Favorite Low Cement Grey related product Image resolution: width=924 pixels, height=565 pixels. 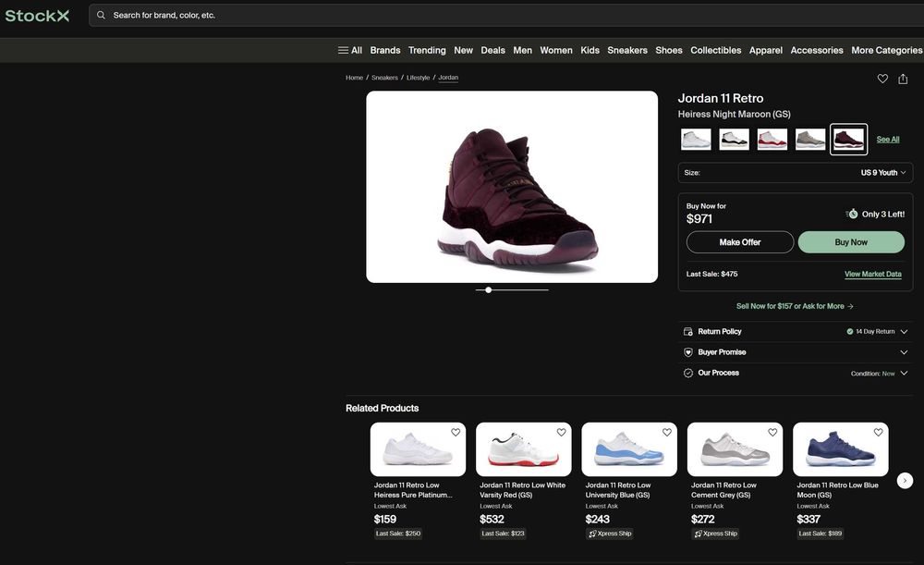772,432
